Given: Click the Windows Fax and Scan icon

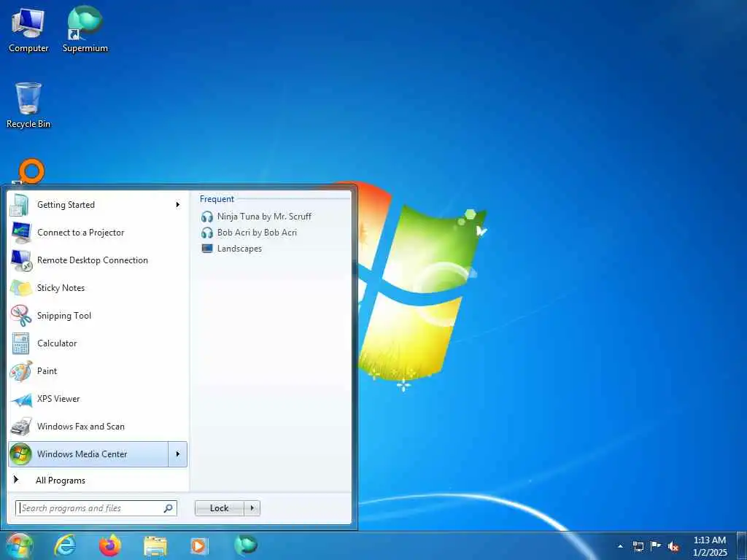Looking at the screenshot, I should pos(20,427).
